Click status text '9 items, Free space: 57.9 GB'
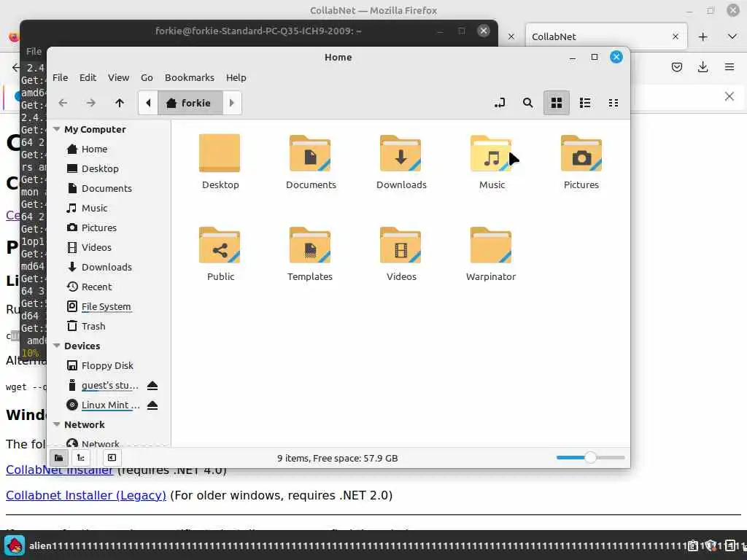This screenshot has width=747, height=560. coord(337,458)
